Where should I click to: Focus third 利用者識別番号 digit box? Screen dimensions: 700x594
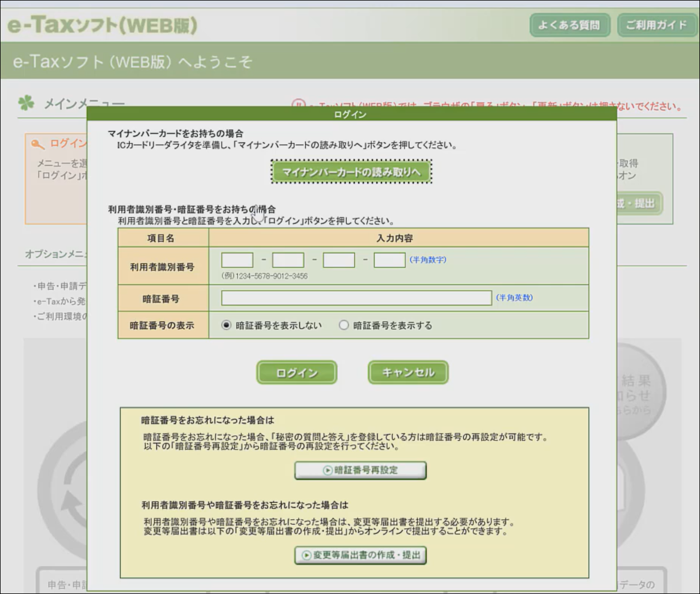(339, 260)
